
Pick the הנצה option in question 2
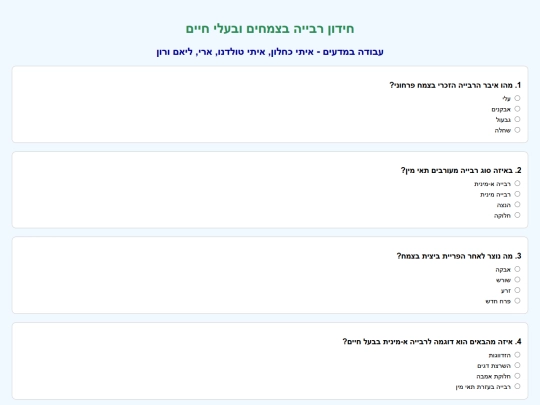coord(517,205)
